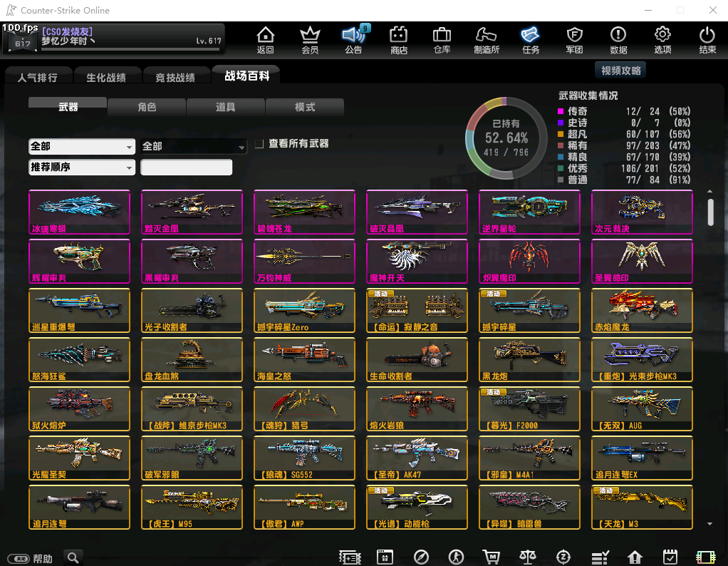Image resolution: width=728 pixels, height=566 pixels.
Task: Click the 视频攻略 button
Action: point(620,70)
